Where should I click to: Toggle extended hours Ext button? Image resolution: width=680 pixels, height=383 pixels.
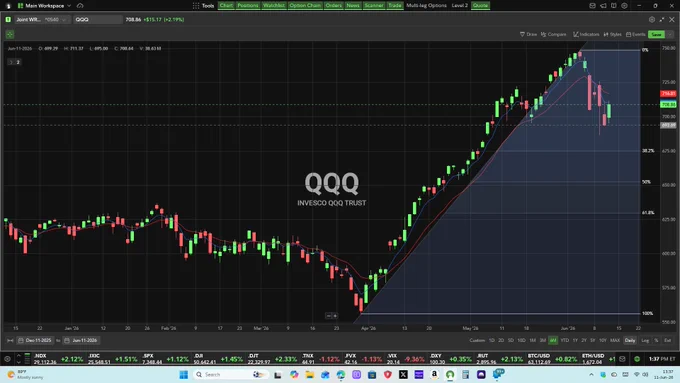[667, 340]
